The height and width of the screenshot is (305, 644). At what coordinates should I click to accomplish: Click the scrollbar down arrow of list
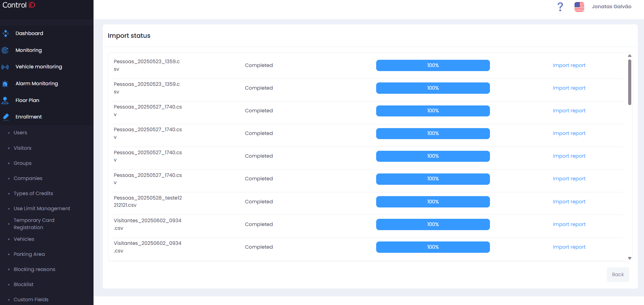coord(630,258)
